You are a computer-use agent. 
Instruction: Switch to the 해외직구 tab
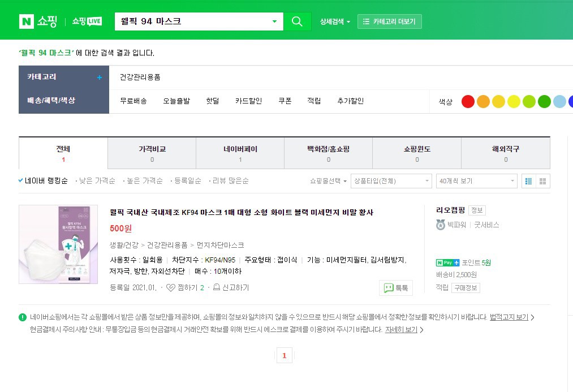[505, 149]
